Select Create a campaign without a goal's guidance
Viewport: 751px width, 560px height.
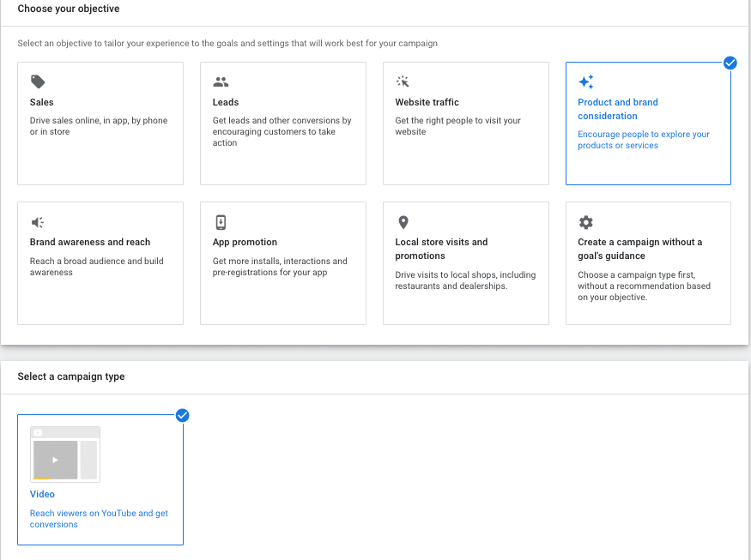tap(649, 263)
